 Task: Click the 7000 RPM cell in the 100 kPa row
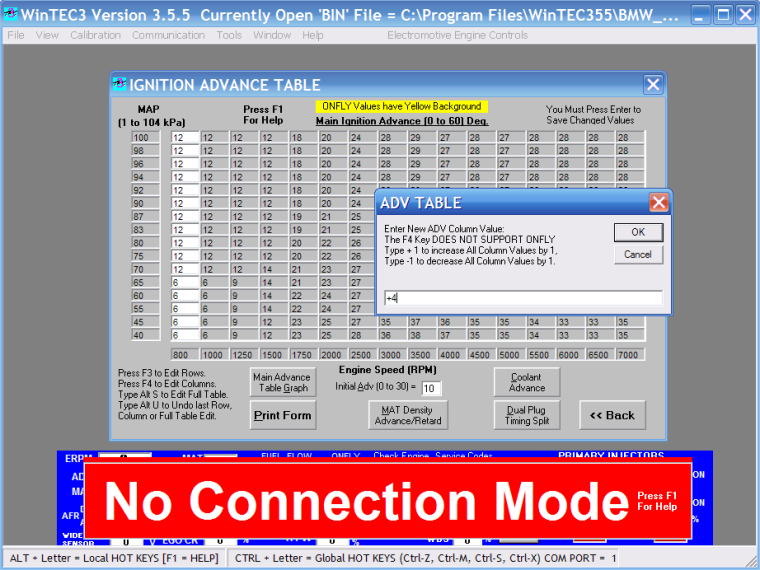click(630, 138)
